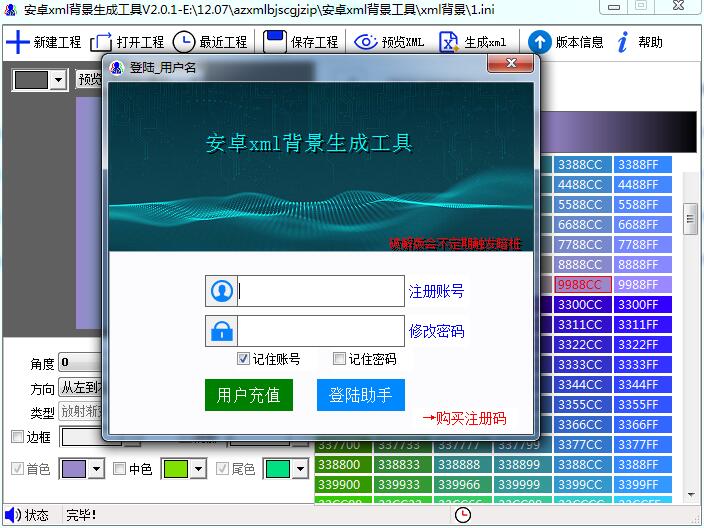
Task: Click the 购买注册码 link
Action: (465, 418)
